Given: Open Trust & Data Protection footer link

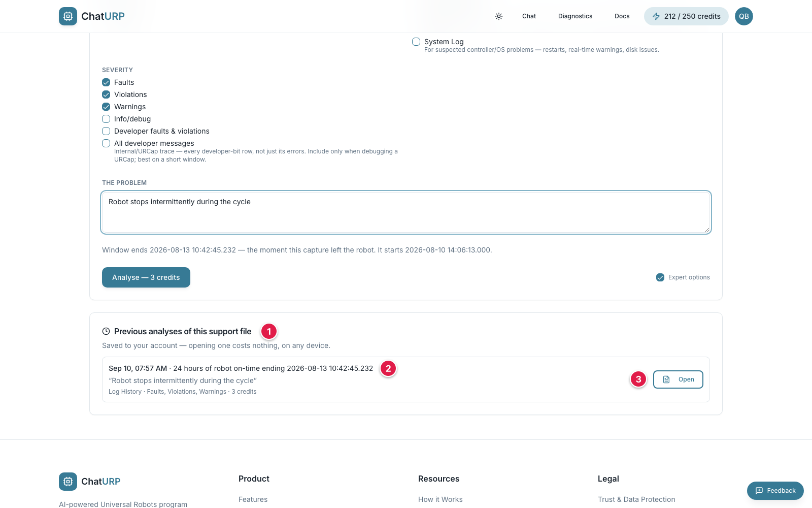Looking at the screenshot, I should point(636,499).
